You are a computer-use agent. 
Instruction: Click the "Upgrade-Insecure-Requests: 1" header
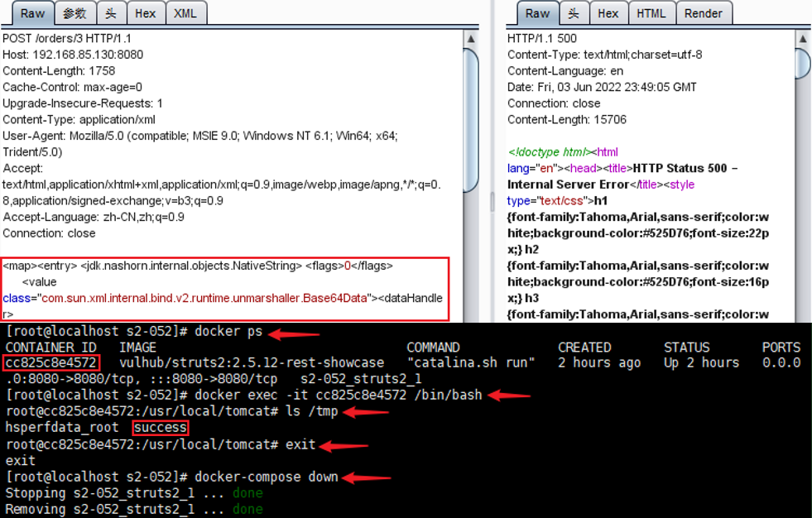(x=82, y=103)
